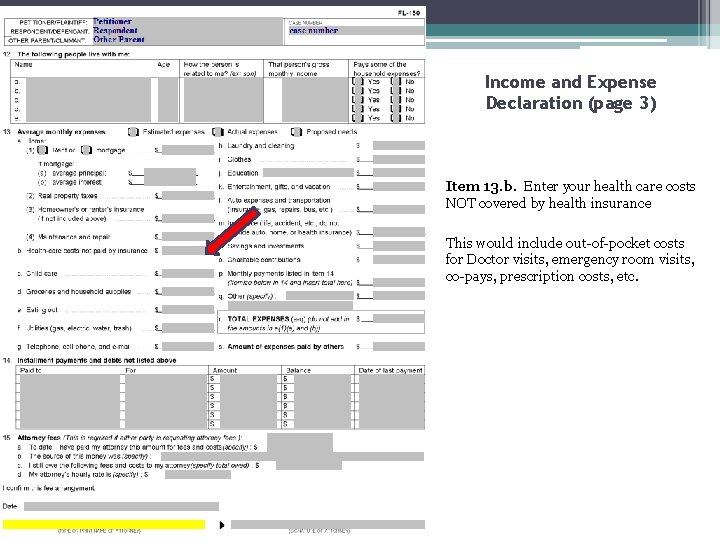Check the Actual expenses checkbox
This screenshot has height=540, width=720.
218,132
